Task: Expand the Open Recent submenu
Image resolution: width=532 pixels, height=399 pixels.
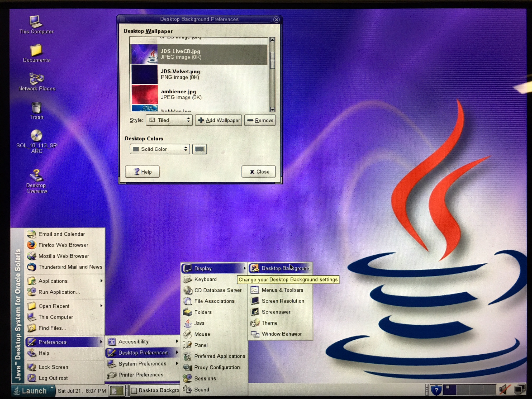Action: pos(65,306)
